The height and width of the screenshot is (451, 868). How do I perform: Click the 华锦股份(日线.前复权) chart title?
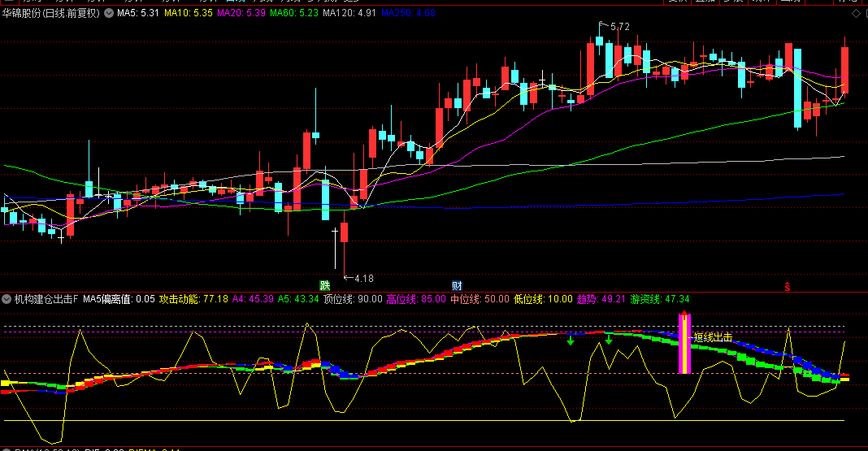tap(51, 13)
